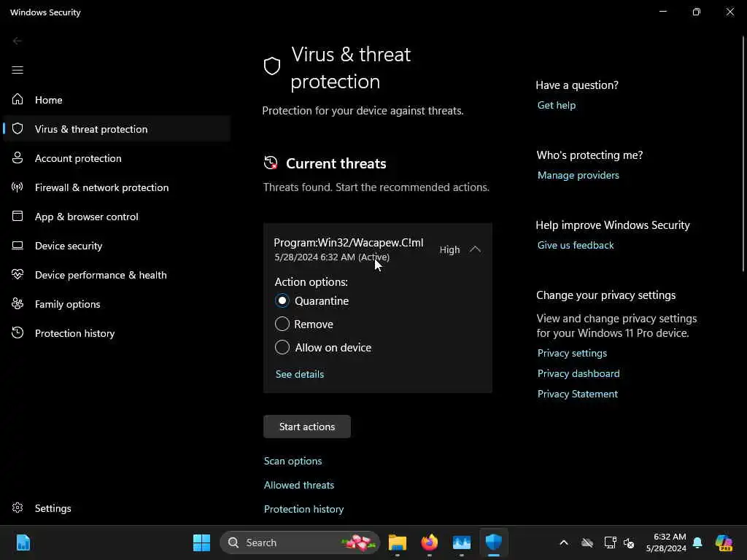Click the Family options people icon
Screen dimensions: 747x560
pyautogui.click(x=18, y=303)
